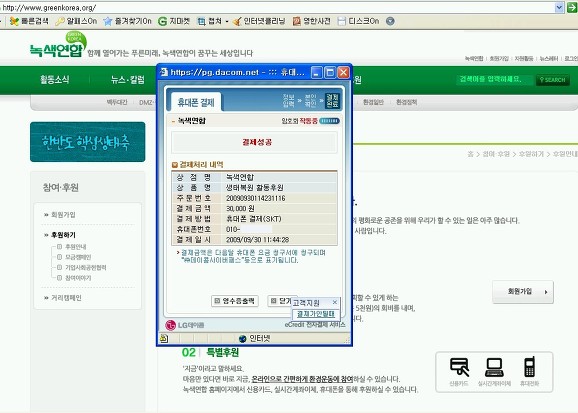The height and width of the screenshot is (413, 578).
Task: Open 후원하기 breadcrumb link
Action: (531, 154)
